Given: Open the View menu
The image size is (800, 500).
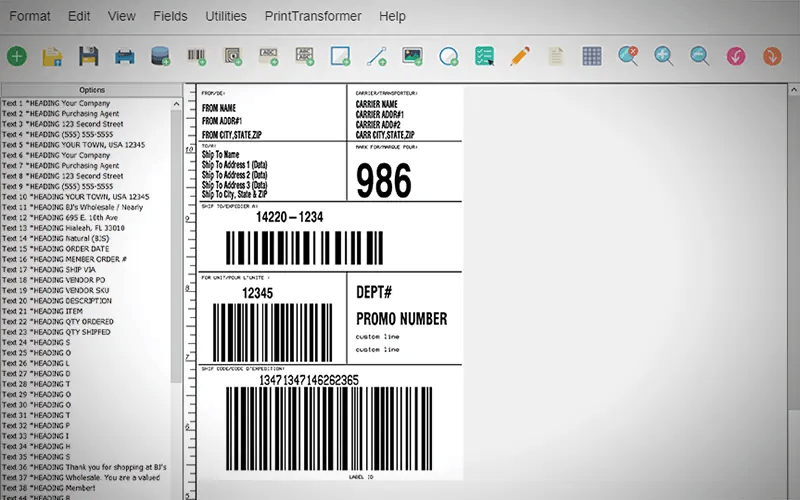Looking at the screenshot, I should pyautogui.click(x=121, y=16).
